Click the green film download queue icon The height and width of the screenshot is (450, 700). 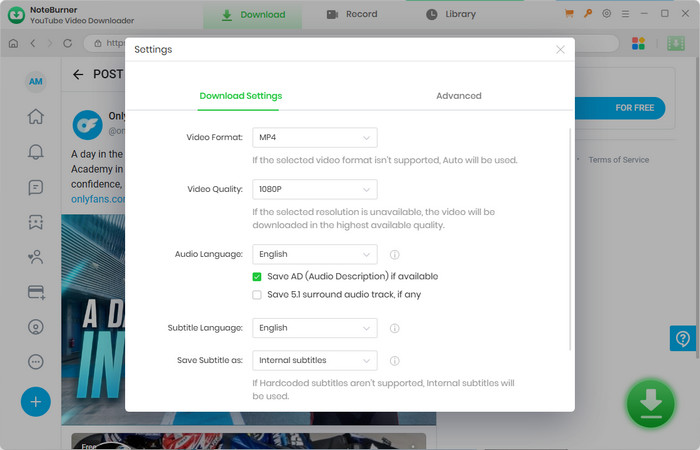click(676, 43)
